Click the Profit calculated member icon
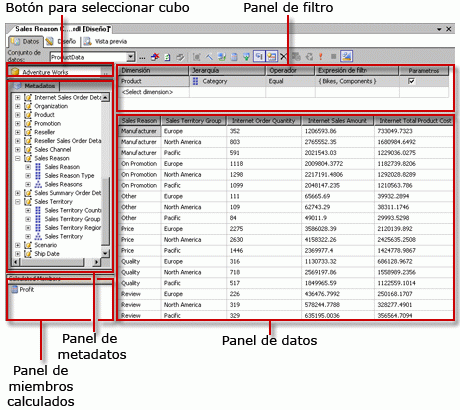Viewport: 460px width, 410px height. [x=15, y=289]
